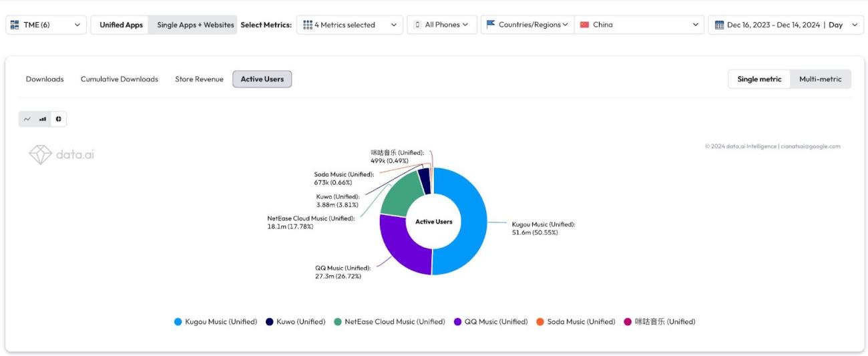
Task: Select Unified Apps toggle
Action: pos(121,25)
